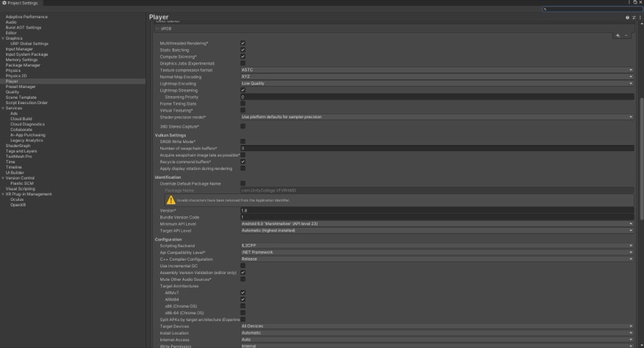
Task: Open Install Location dropdown
Action: pos(437,333)
